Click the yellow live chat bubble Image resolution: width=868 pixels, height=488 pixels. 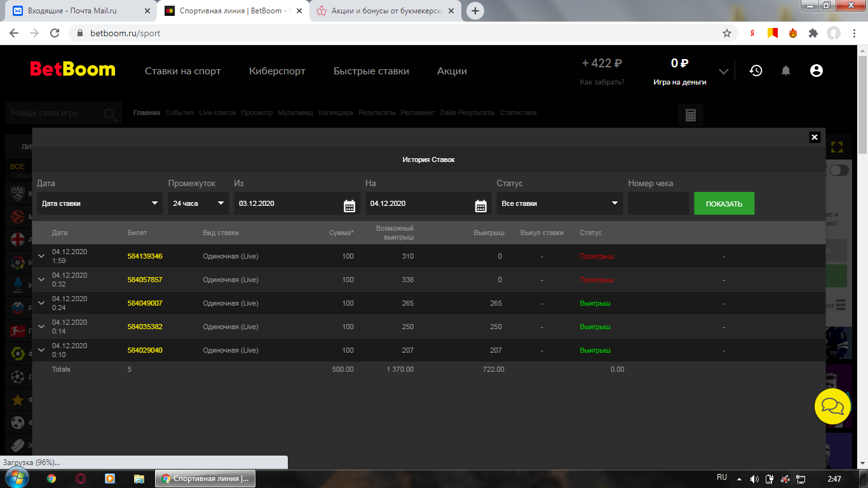tap(832, 406)
